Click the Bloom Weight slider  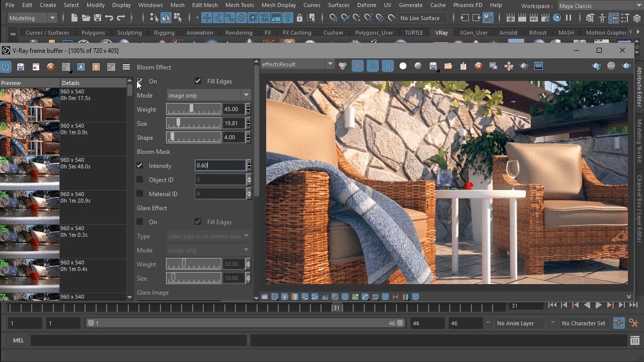[x=193, y=109]
